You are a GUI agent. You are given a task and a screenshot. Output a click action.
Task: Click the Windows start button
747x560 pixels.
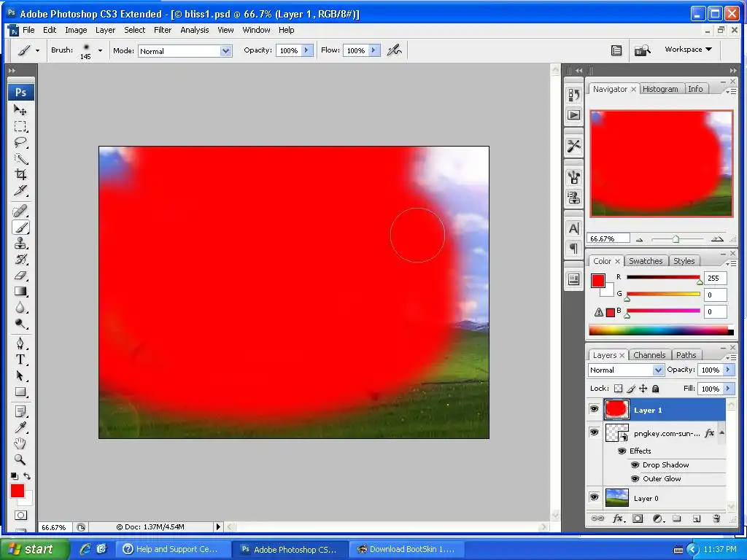[34, 549]
